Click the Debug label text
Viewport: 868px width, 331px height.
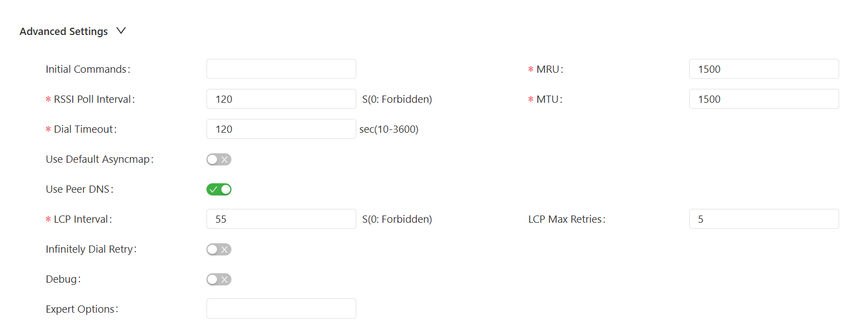(x=63, y=279)
